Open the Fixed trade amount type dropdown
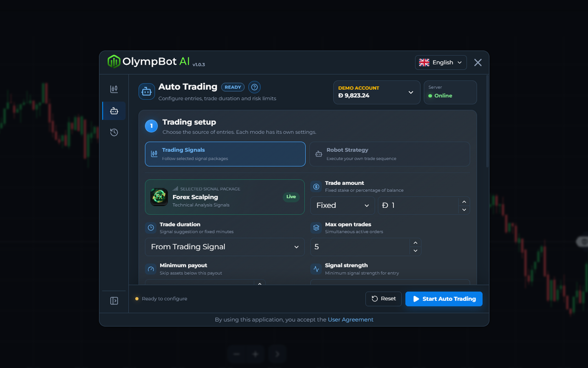588x368 pixels. [x=343, y=206]
